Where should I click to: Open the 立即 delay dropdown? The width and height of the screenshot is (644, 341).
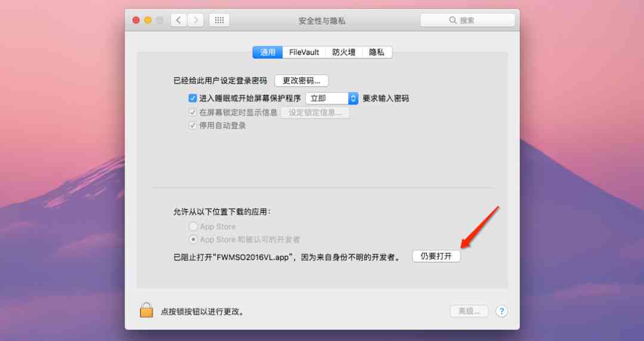[332, 98]
